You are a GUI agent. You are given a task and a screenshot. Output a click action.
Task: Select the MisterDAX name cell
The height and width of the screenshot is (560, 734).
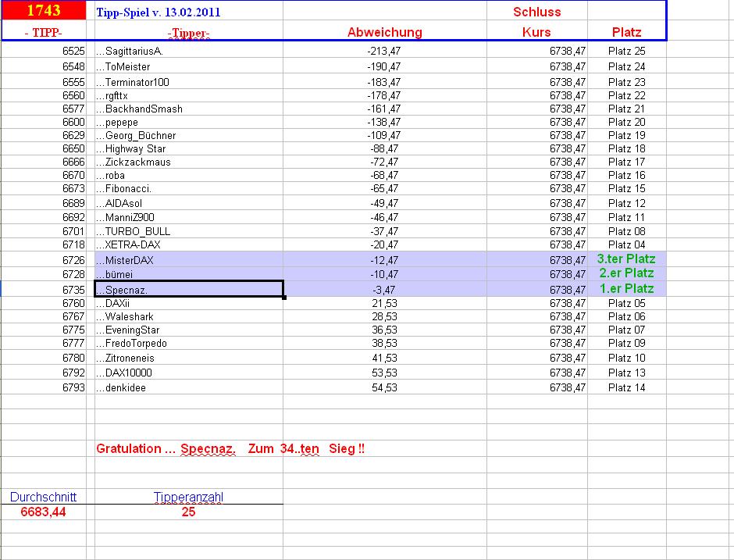(x=189, y=260)
